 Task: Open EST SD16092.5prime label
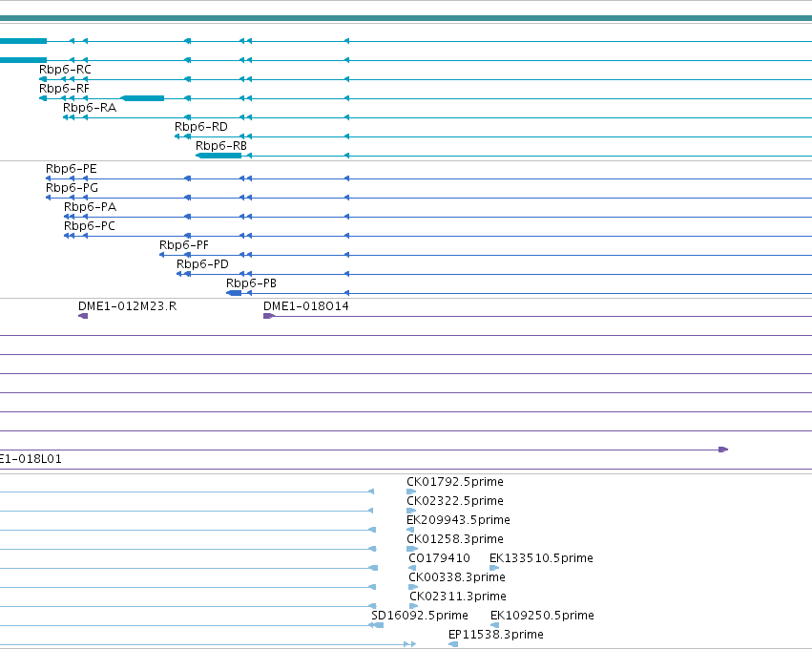(x=420, y=616)
